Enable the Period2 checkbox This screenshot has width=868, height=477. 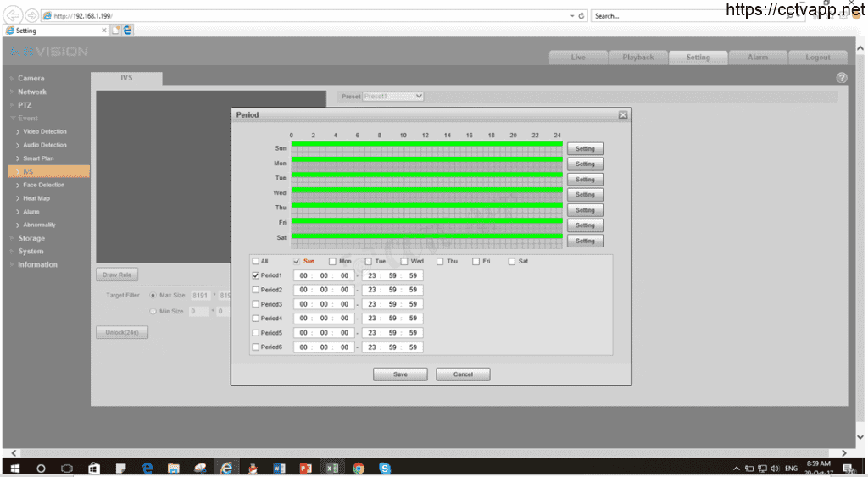[256, 290]
